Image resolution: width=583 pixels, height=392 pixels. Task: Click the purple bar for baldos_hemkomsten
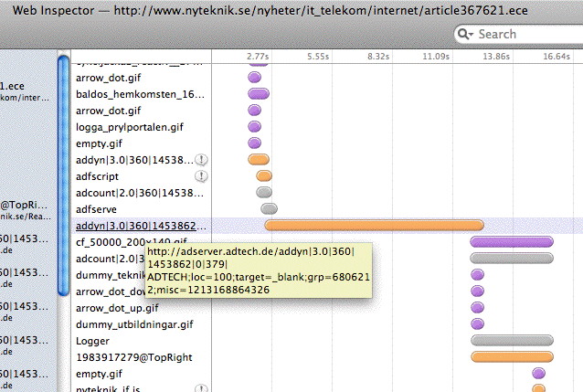pyautogui.click(x=259, y=93)
